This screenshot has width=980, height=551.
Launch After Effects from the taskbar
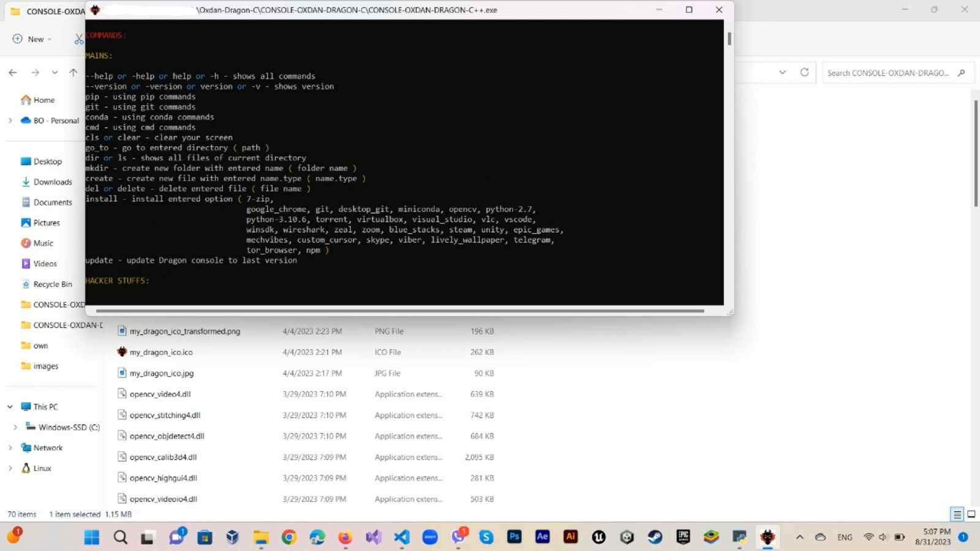[x=542, y=537]
